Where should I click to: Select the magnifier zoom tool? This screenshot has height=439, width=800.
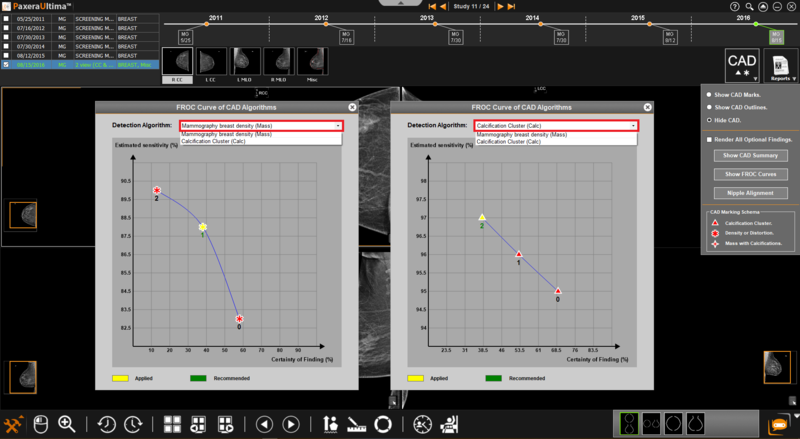(x=67, y=424)
